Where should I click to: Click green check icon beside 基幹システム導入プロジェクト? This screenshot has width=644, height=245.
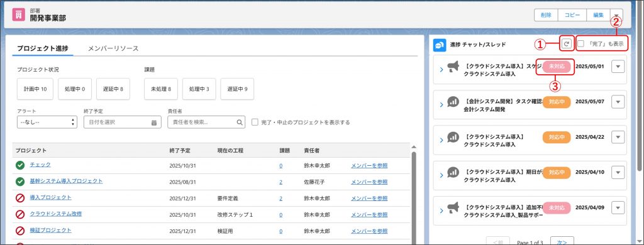click(20, 182)
